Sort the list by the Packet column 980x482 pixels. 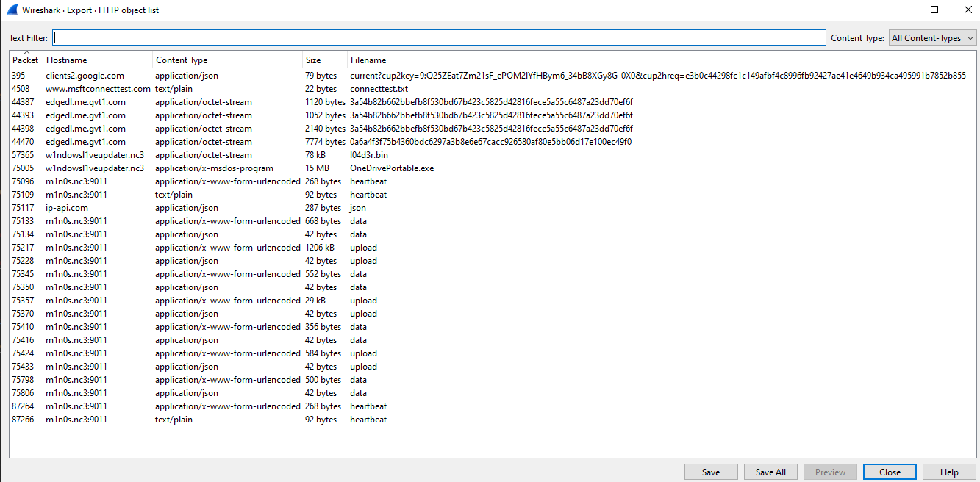click(x=24, y=60)
